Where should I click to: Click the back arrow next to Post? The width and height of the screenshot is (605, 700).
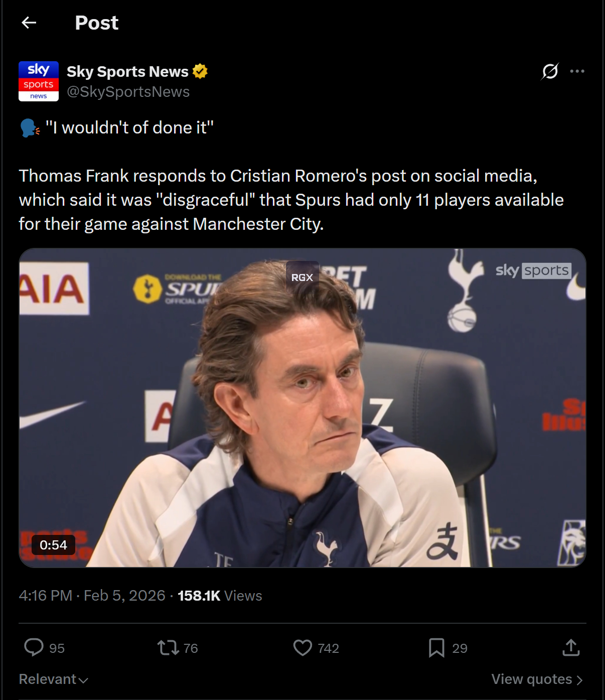pyautogui.click(x=29, y=23)
